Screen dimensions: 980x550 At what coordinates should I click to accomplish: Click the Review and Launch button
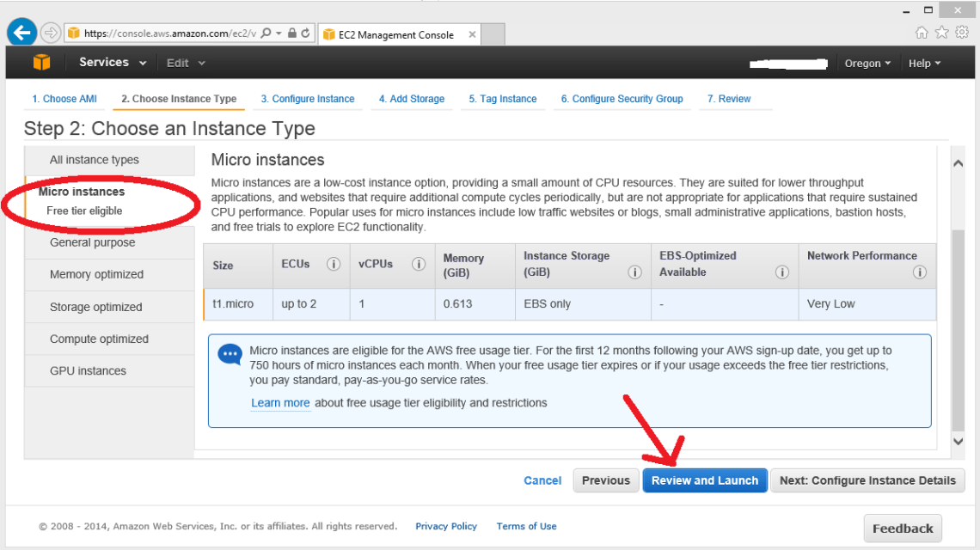[705, 480]
